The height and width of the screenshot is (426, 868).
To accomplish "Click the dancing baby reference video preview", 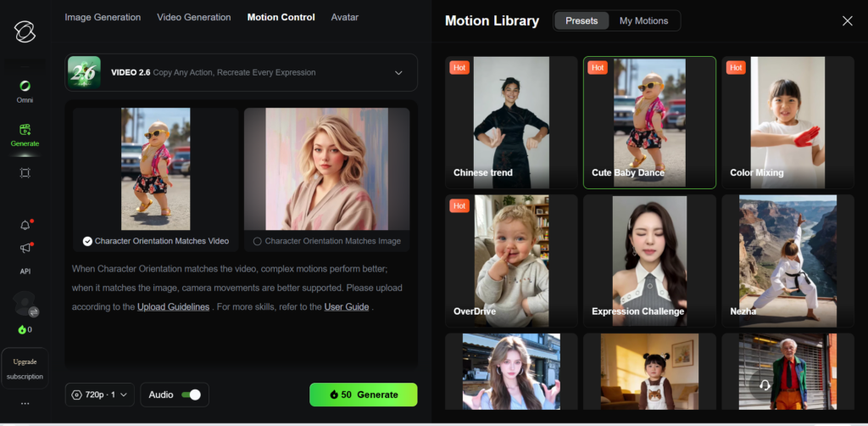I will pyautogui.click(x=156, y=169).
